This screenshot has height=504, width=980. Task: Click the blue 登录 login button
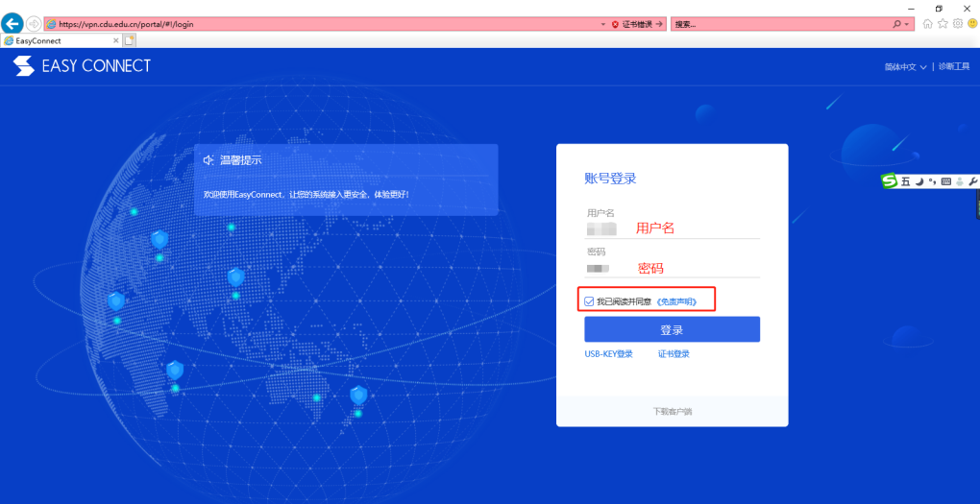tap(672, 329)
